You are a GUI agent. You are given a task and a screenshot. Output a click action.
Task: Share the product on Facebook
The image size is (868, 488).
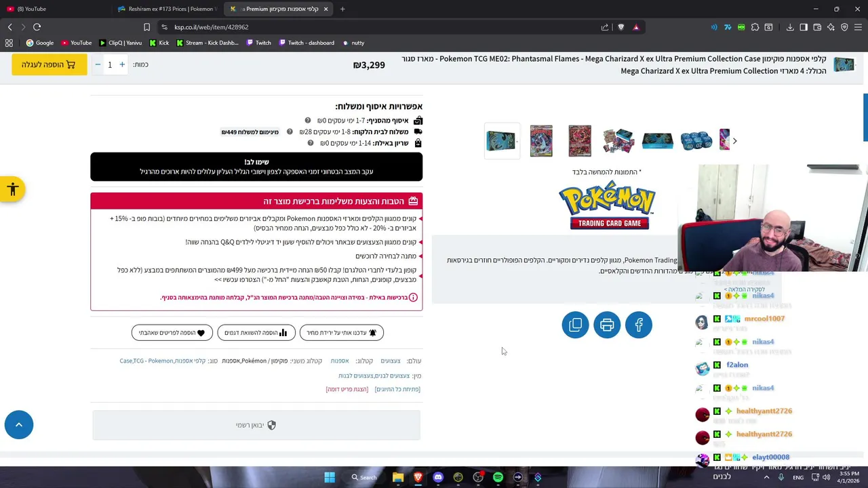(638, 325)
